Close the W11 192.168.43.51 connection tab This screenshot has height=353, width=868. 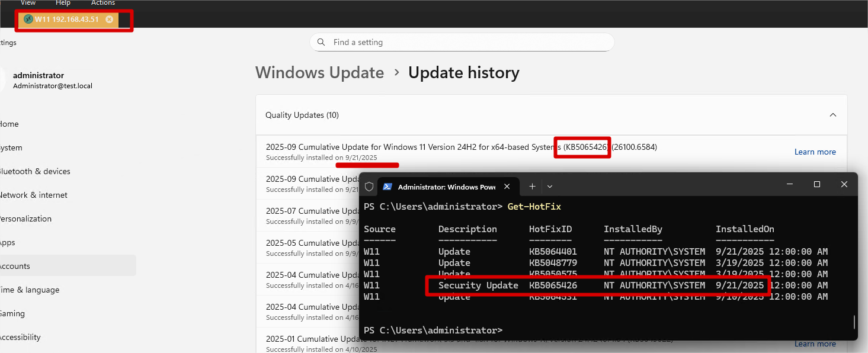[x=109, y=20]
